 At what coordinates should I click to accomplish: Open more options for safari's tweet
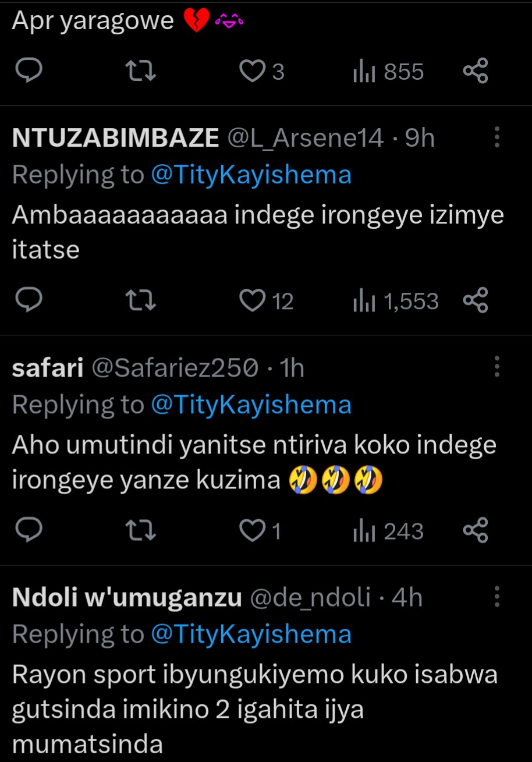(497, 367)
